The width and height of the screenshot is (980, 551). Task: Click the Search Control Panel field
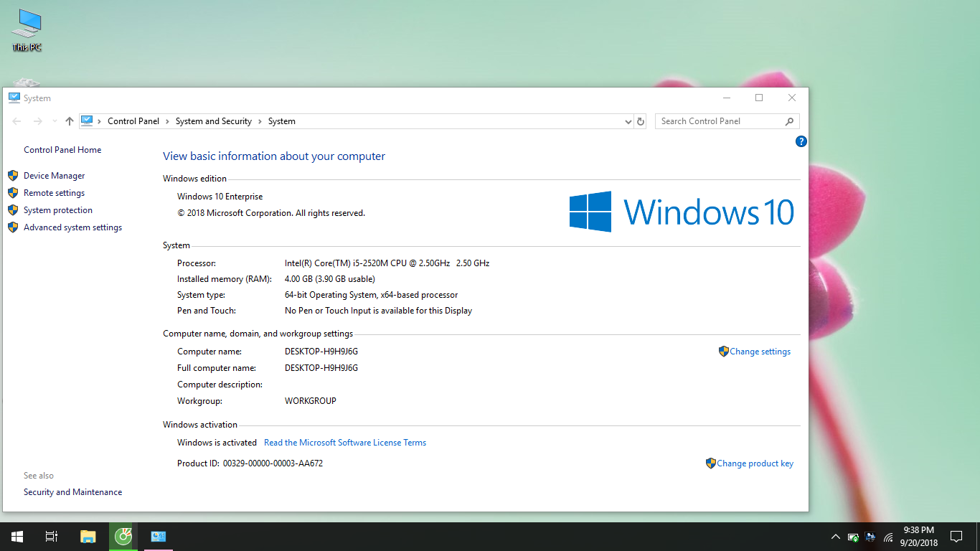[x=720, y=121]
